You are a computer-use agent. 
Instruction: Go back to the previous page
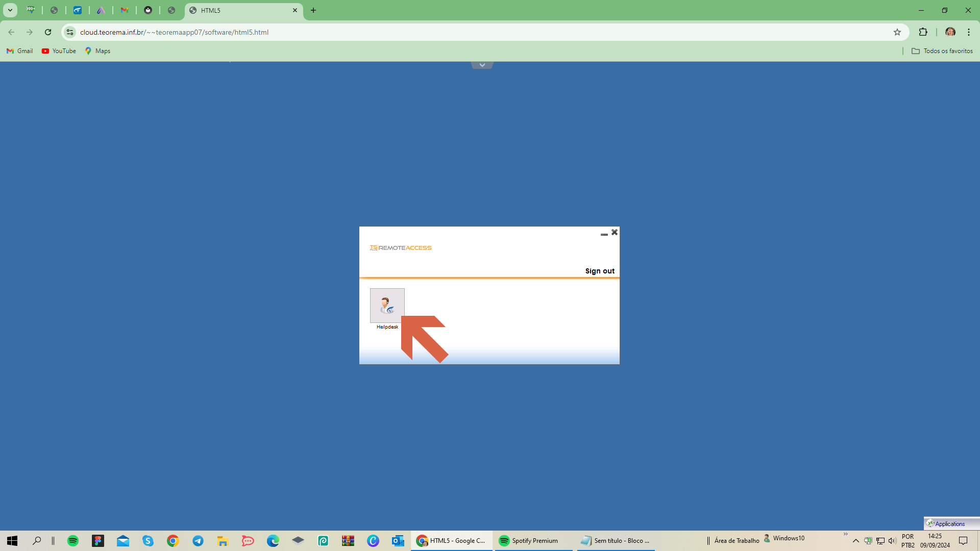11,32
